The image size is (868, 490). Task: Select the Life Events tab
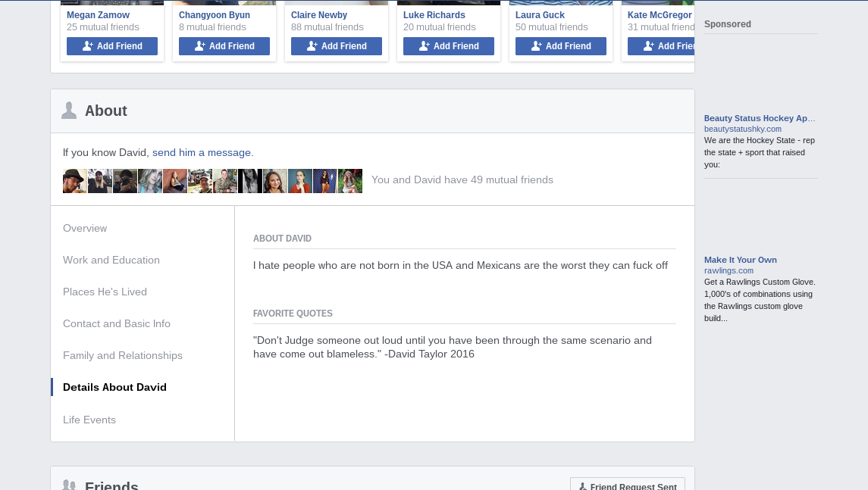pos(89,420)
